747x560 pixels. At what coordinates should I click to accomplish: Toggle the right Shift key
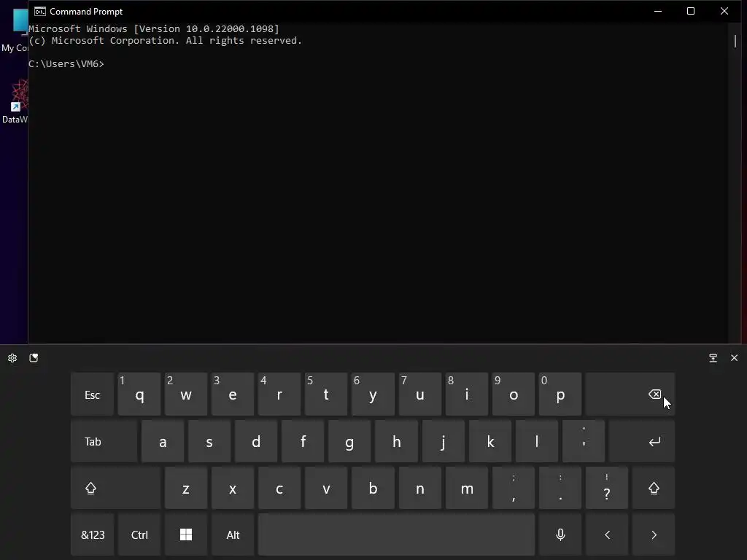tap(654, 488)
